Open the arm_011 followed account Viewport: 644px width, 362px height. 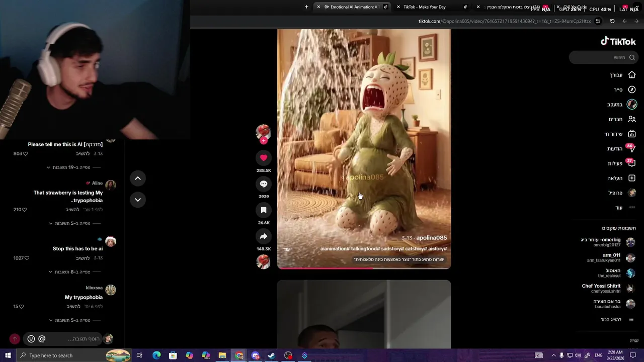[x=611, y=257]
